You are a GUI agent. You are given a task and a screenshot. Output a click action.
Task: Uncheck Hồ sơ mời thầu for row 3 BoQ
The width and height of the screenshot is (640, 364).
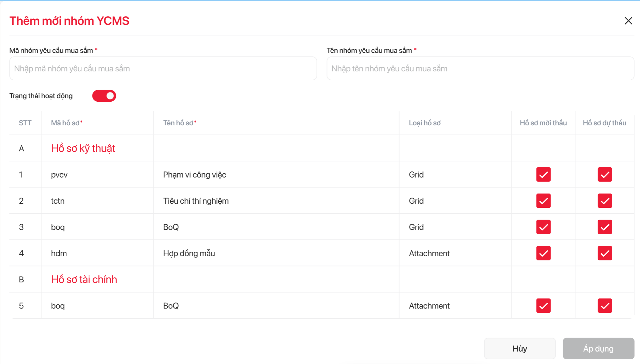[543, 227]
